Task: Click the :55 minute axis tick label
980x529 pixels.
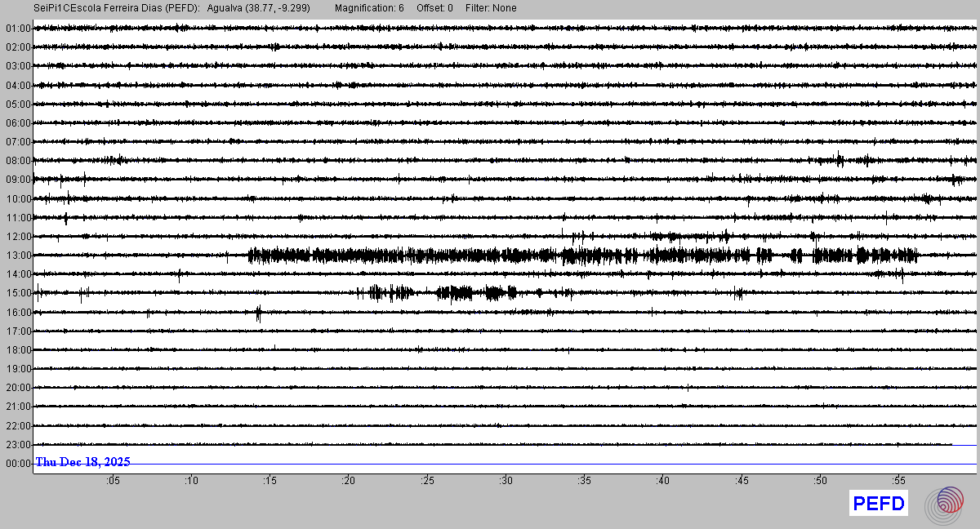Action: pos(898,481)
